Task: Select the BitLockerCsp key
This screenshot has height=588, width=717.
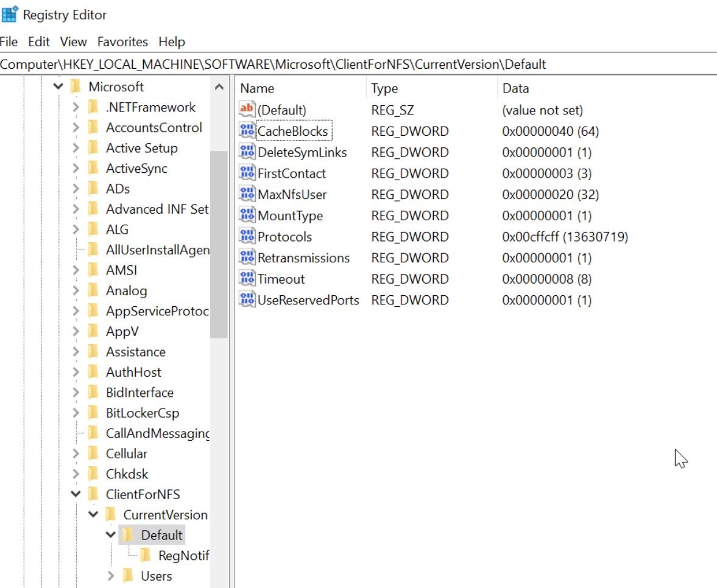Action: pos(142,413)
